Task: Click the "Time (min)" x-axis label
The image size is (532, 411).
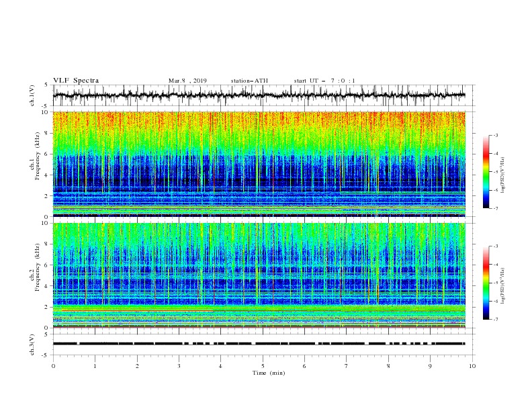Action: [x=269, y=373]
